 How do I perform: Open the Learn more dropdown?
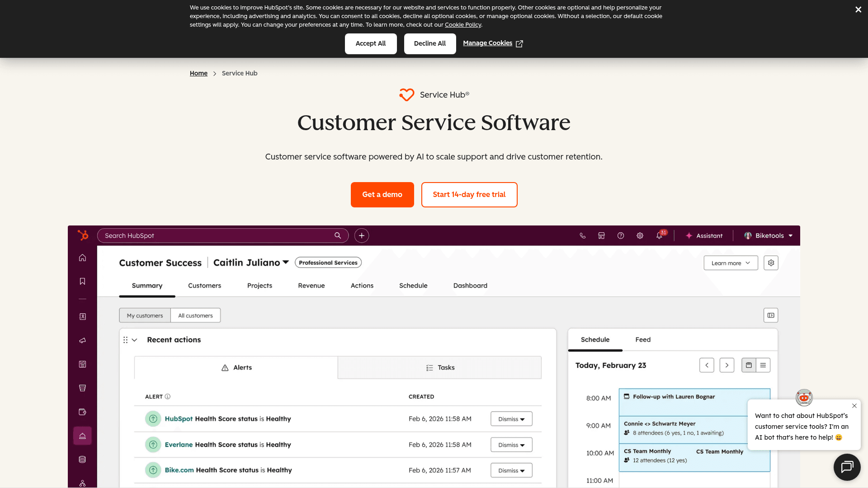point(731,263)
